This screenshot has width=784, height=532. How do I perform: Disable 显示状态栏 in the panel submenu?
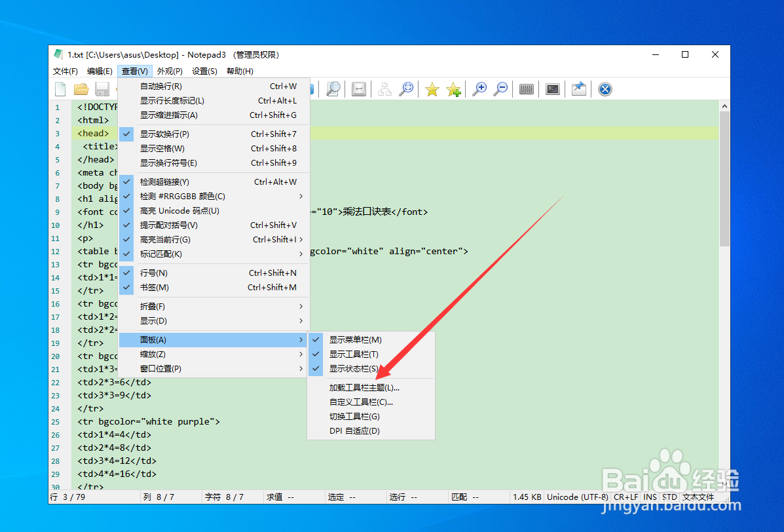coord(354,368)
